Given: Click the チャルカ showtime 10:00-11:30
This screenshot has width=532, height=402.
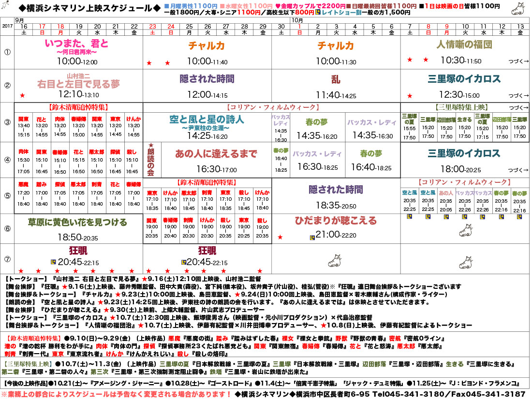Looking at the screenshot, I should click(x=336, y=61).
